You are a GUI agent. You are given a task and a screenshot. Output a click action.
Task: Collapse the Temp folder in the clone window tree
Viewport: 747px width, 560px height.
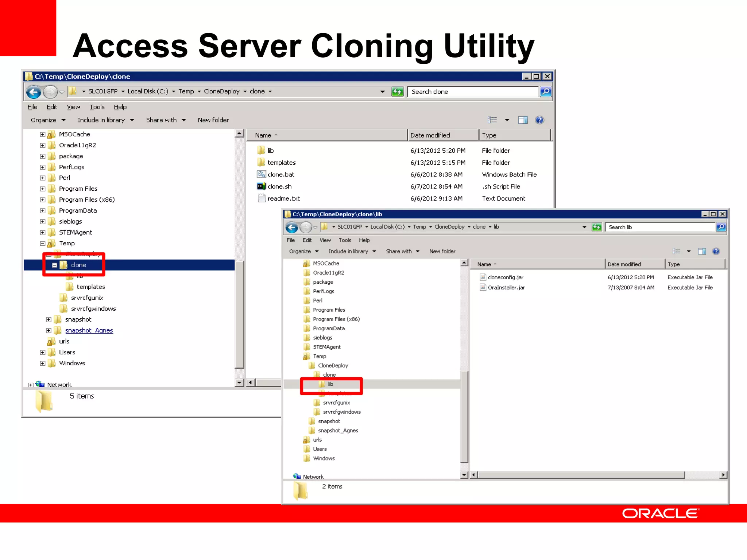click(43, 244)
